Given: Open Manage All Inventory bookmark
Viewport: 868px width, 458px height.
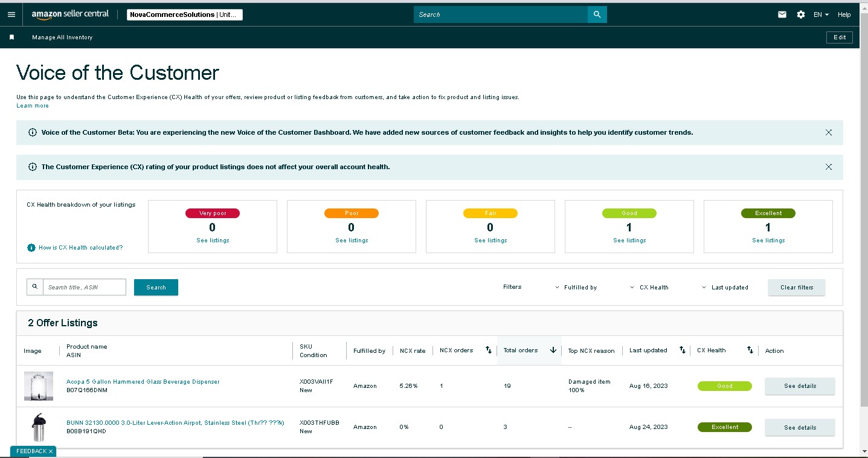Looking at the screenshot, I should (x=62, y=37).
